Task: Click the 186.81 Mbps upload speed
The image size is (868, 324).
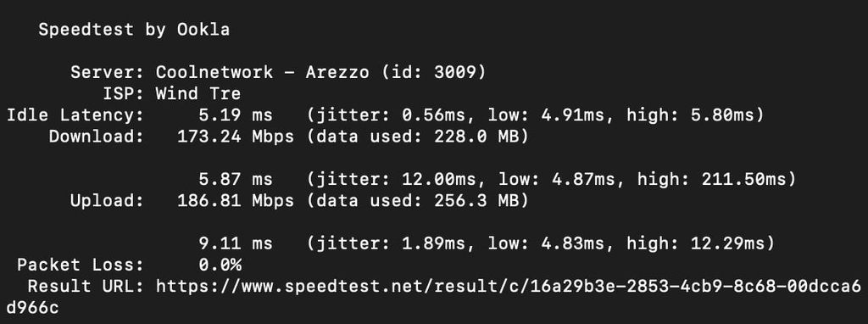Action: point(236,200)
